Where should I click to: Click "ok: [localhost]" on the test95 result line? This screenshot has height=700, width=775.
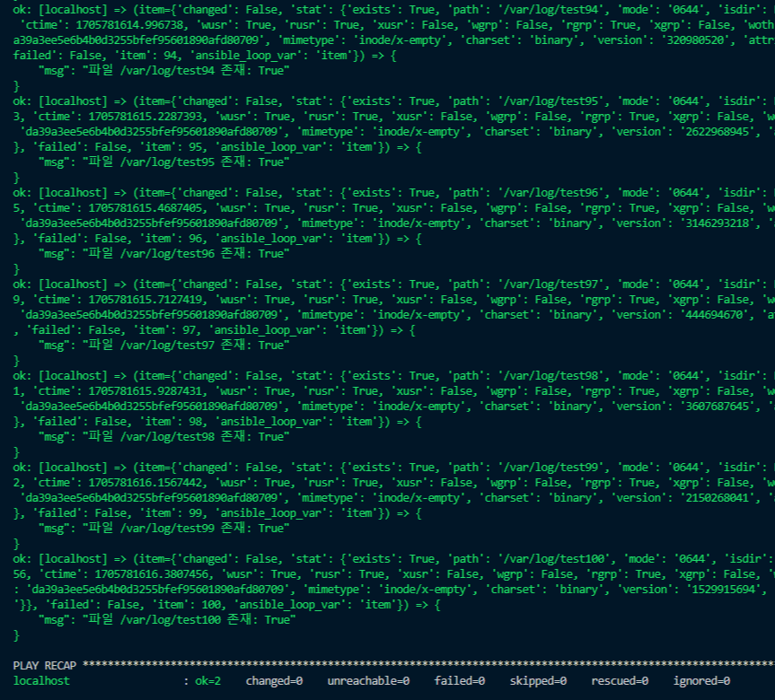tap(60, 101)
